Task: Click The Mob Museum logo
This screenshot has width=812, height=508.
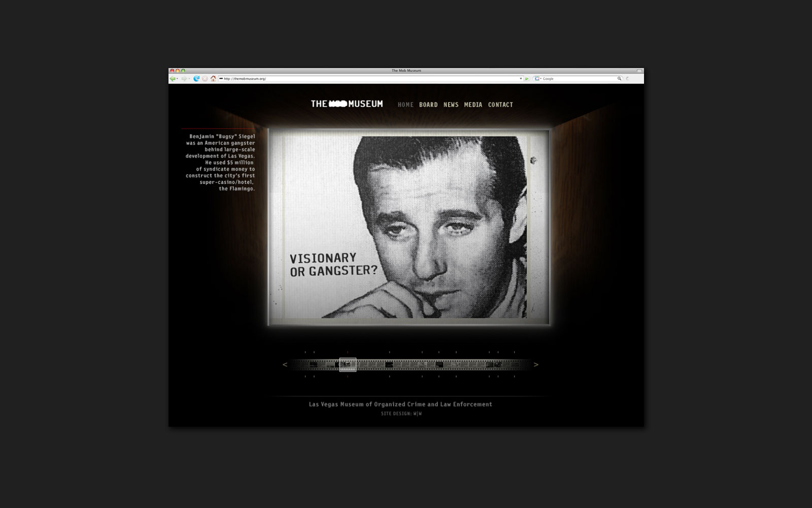Action: click(x=347, y=104)
